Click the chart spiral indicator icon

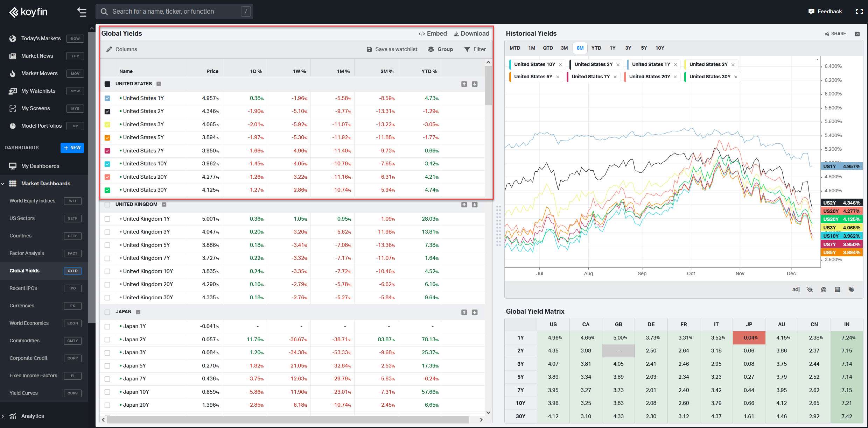pyautogui.click(x=824, y=290)
